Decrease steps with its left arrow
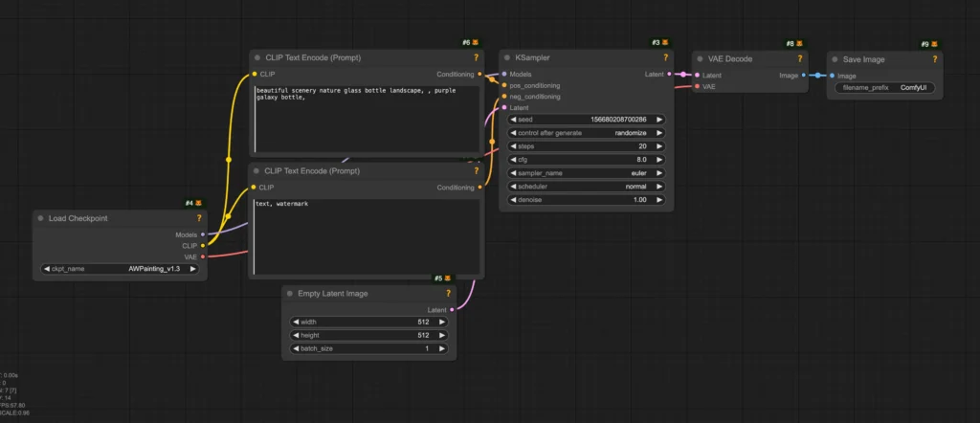 [x=513, y=146]
